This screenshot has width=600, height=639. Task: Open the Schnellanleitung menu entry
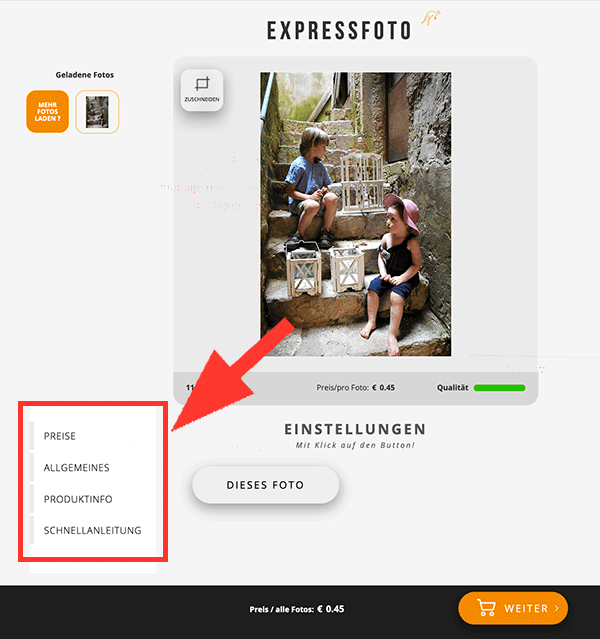pyautogui.click(x=93, y=530)
